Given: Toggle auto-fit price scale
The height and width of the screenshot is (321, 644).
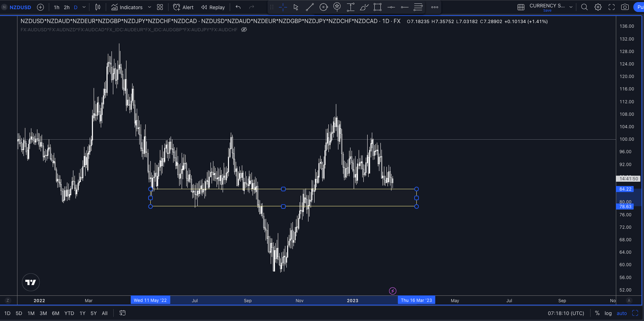Looking at the screenshot, I should 621,313.
